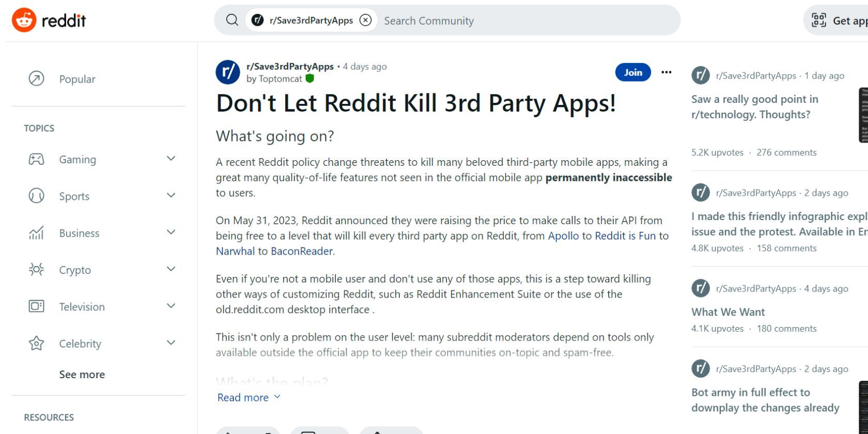This screenshot has height=434, width=868.
Task: Click the Sports icon in the topics list
Action: pos(36,196)
